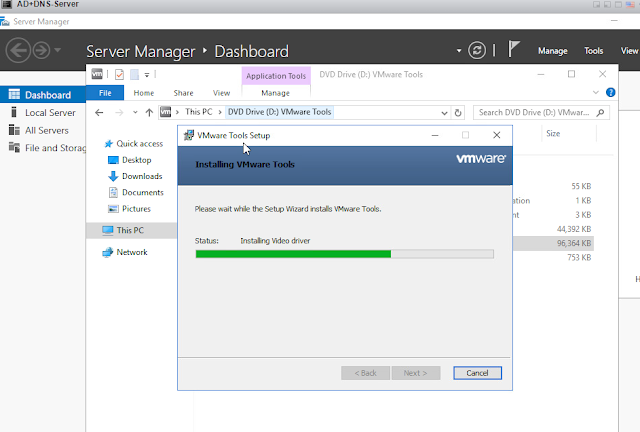
Task: Click New Folder quick access toolbar icon
Action: [134, 74]
